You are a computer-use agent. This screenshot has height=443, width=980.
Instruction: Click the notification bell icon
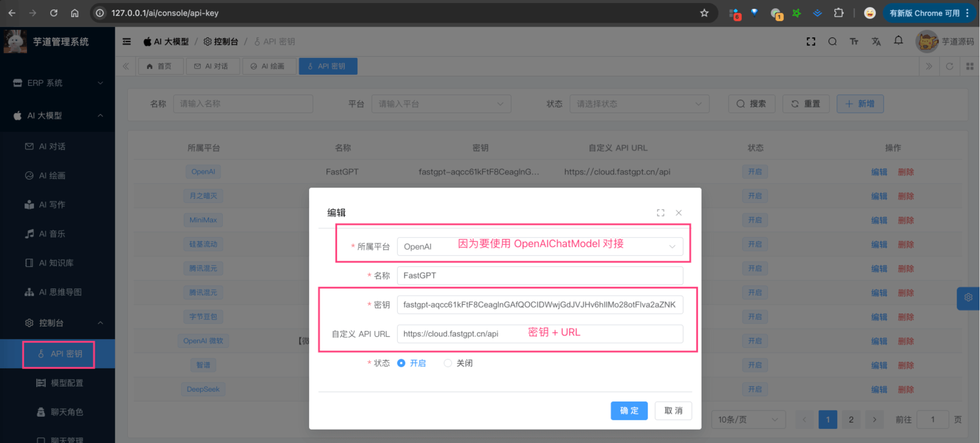point(898,41)
